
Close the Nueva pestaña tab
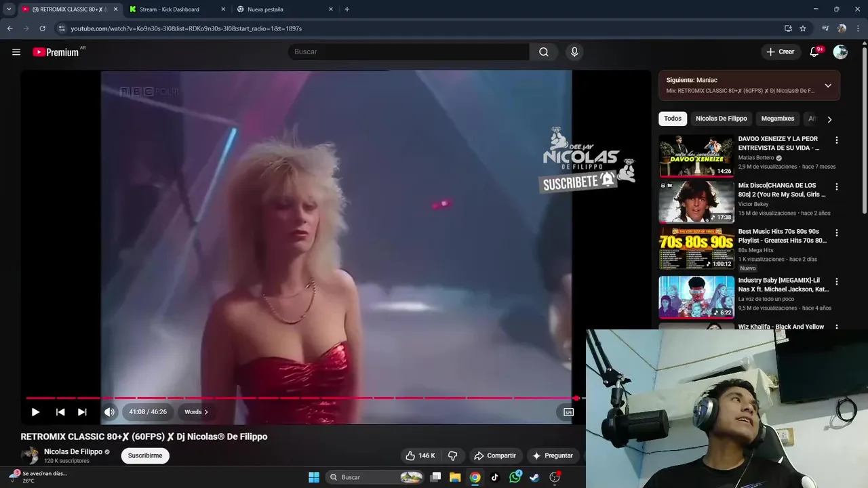click(331, 9)
